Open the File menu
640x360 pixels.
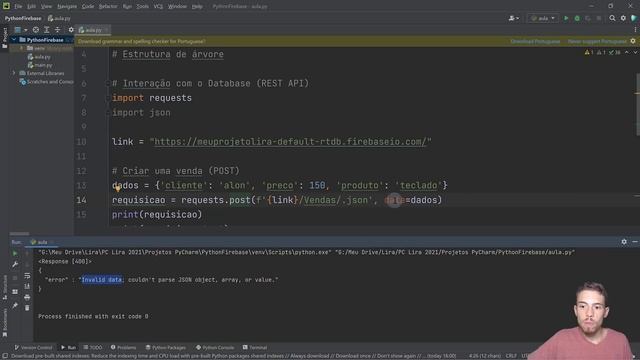(18, 7)
